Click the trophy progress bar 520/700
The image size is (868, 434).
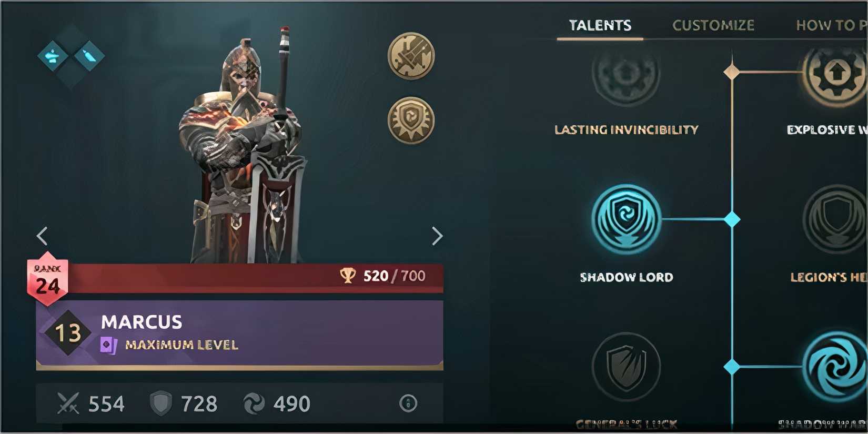tap(255, 277)
